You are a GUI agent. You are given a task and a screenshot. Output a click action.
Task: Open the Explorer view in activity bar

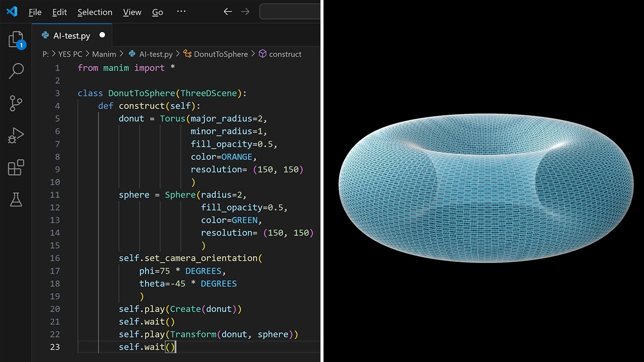[16, 40]
